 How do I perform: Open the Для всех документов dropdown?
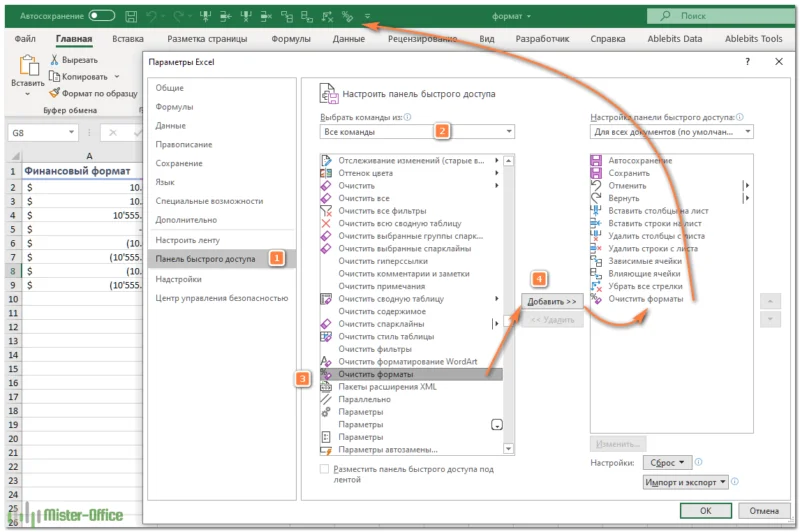click(x=671, y=132)
